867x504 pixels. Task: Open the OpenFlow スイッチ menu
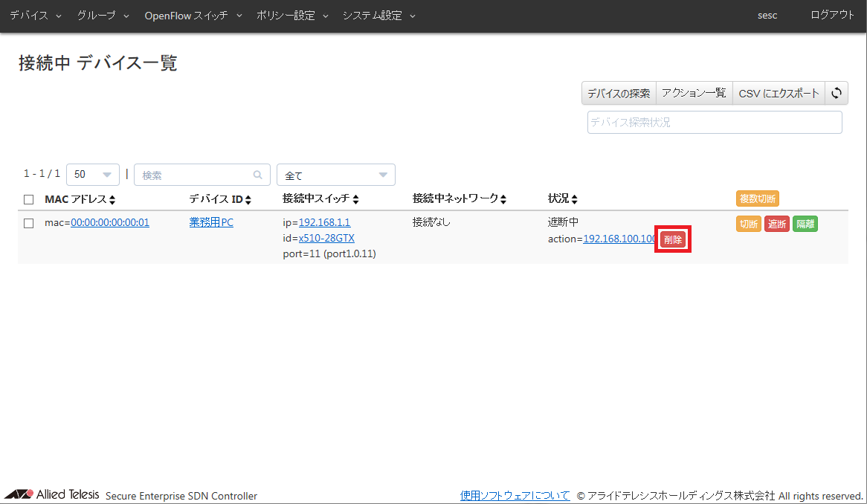[x=193, y=16]
